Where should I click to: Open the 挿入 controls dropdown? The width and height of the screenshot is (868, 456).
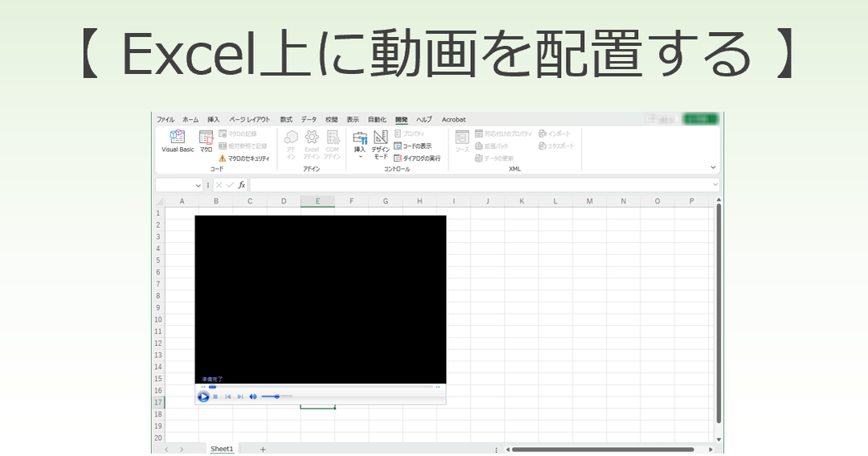click(x=360, y=146)
